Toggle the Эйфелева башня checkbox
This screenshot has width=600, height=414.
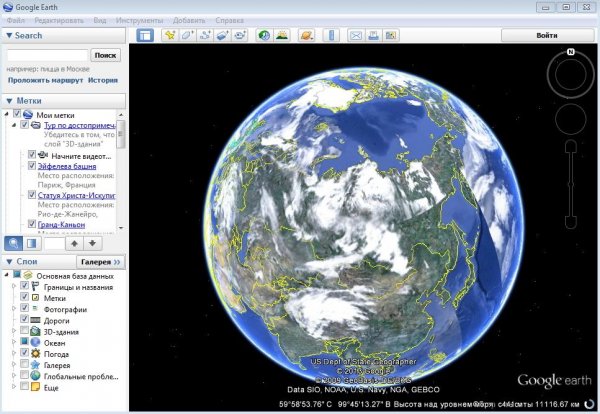(32, 165)
